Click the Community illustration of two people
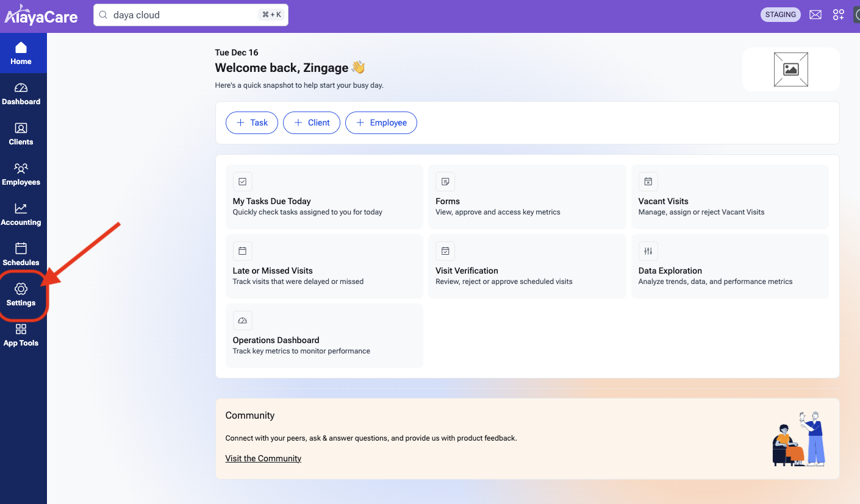This screenshot has width=860, height=504. pos(799,439)
